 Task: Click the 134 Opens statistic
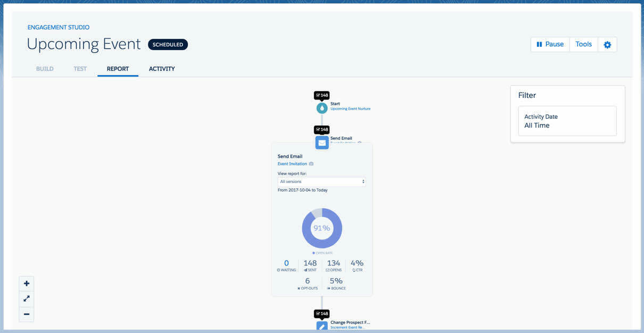(334, 265)
